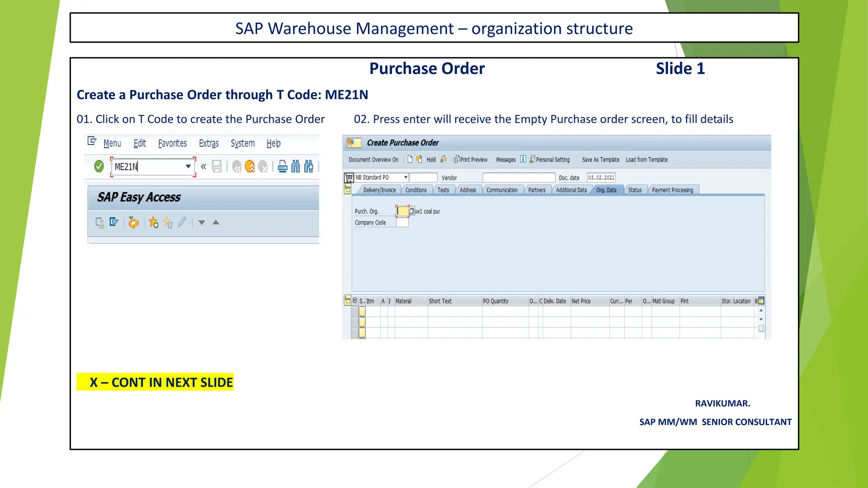The width and height of the screenshot is (868, 488).
Task: Collapse the command field with double chevron
Action: click(203, 166)
